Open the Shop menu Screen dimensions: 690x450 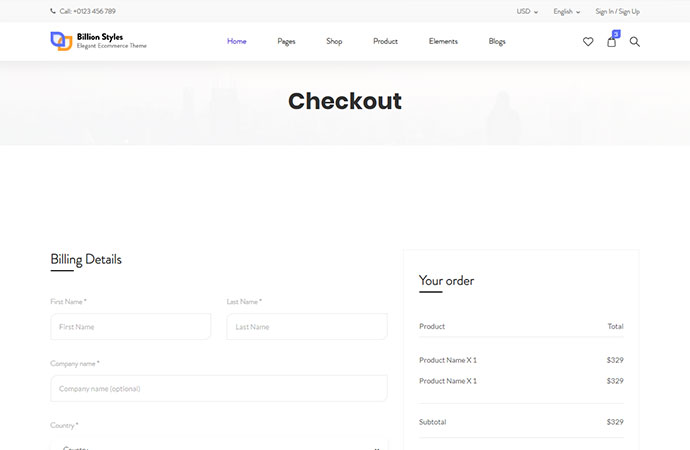tap(334, 42)
